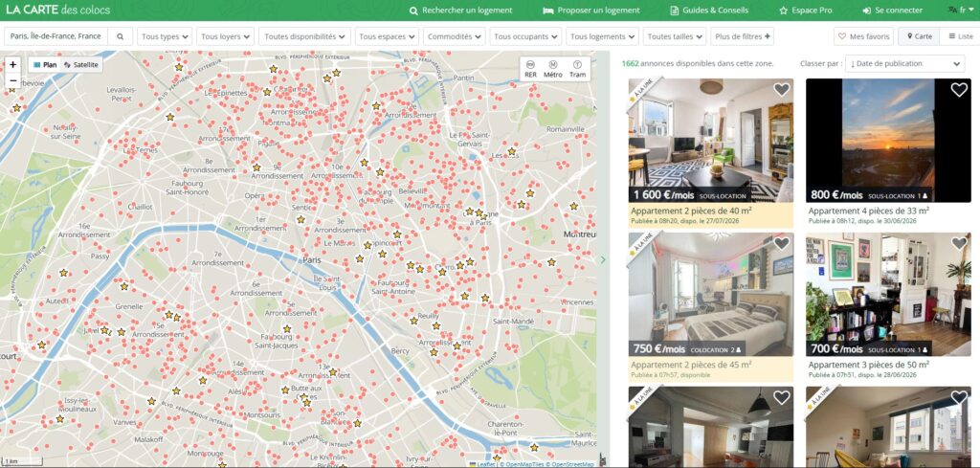Click the Paris location search field
Viewport: 980px width, 468px height.
coord(56,36)
